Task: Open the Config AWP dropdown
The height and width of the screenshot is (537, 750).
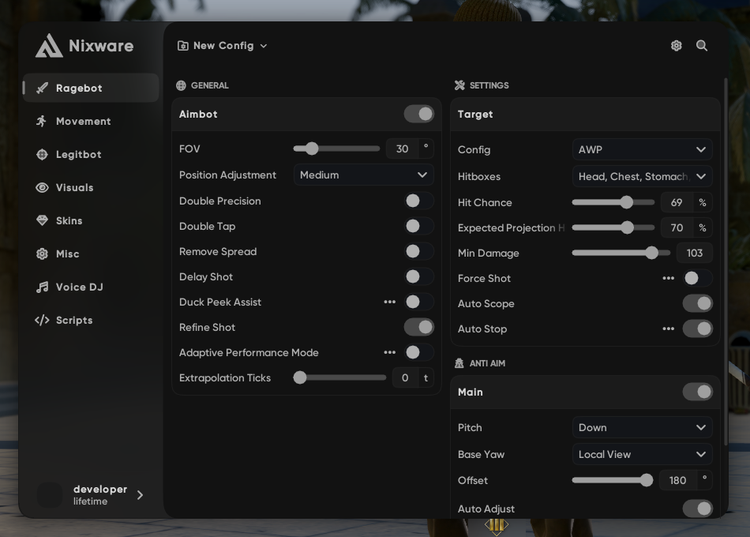Action: [642, 150]
